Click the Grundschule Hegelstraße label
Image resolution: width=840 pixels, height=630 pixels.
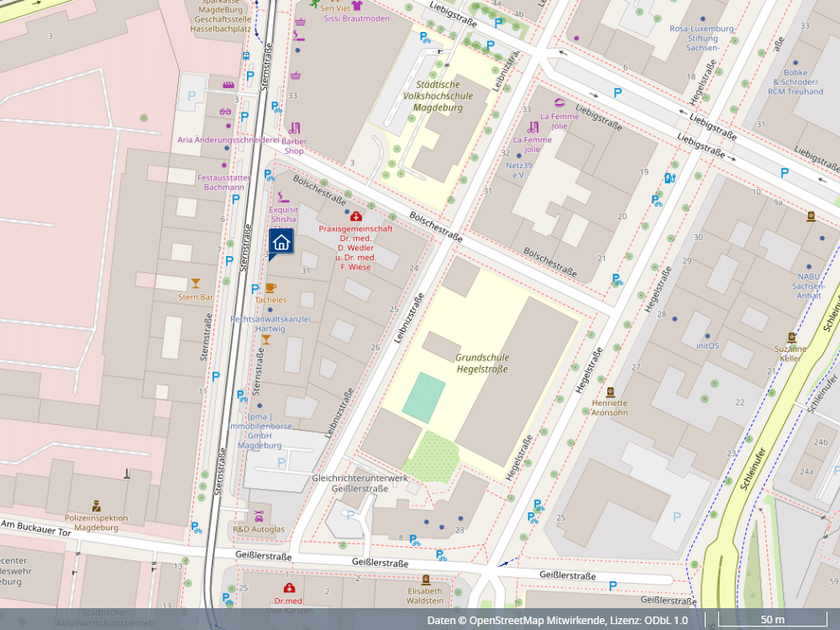pyautogui.click(x=482, y=363)
